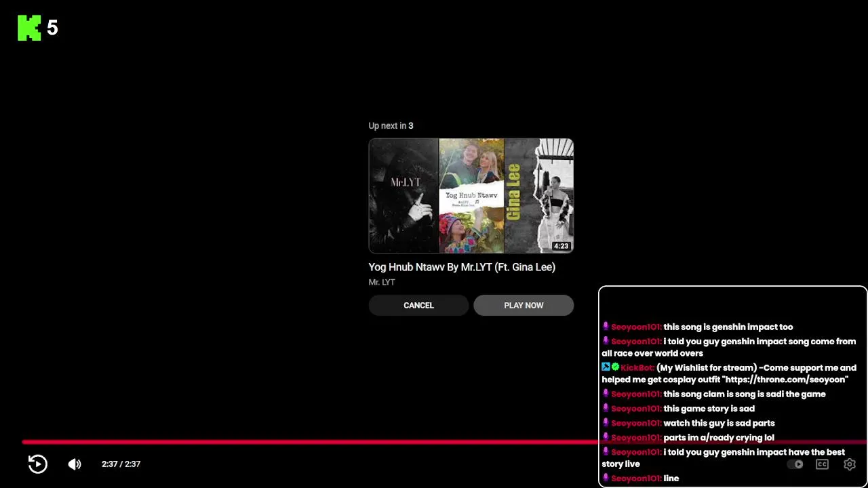Click KickBot username in chat
This screenshot has width=868, height=488.
(637, 368)
